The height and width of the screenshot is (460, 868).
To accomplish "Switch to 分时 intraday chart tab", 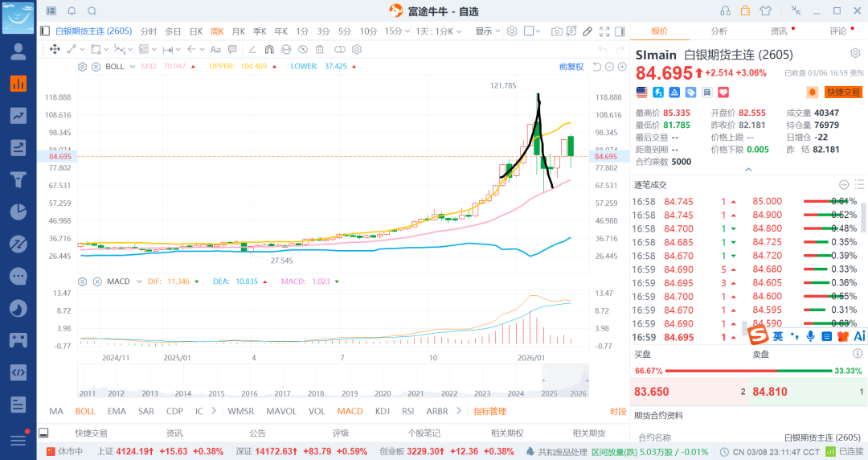I will [x=149, y=31].
